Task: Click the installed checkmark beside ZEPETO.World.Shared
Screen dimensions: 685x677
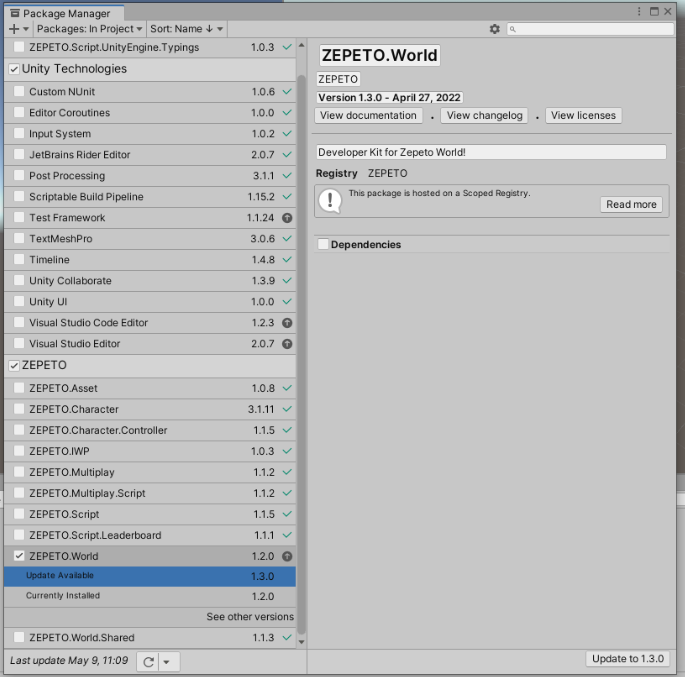Action: pyautogui.click(x=287, y=637)
